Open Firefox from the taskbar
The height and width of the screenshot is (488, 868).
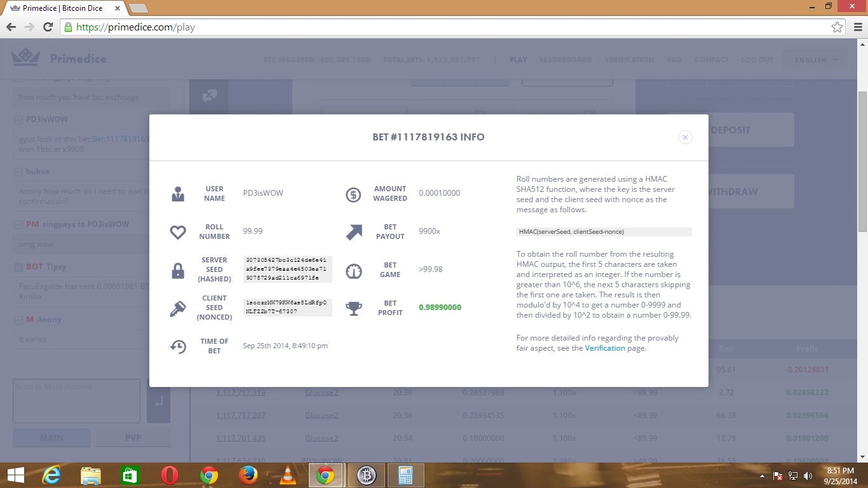pos(248,475)
